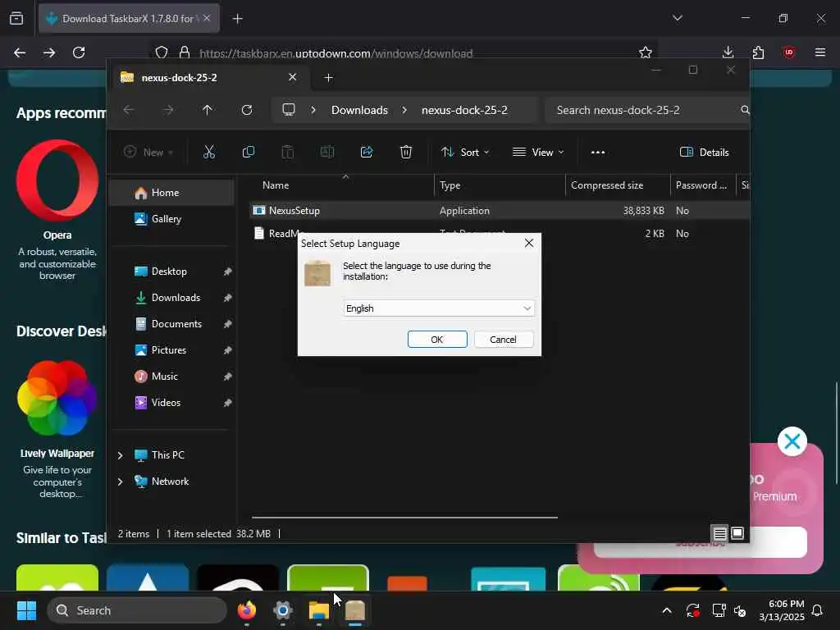Open Firefox hamburger application menu
This screenshot has height=630, width=840.
820,52
